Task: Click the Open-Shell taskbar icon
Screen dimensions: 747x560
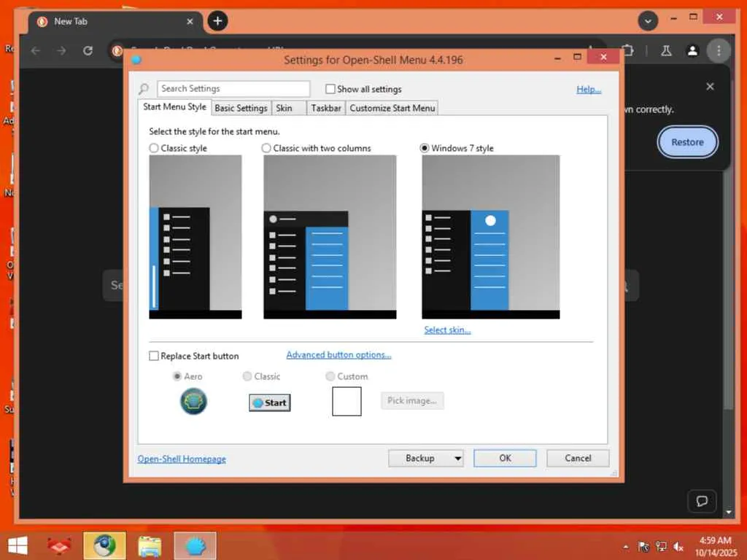Action: [195, 545]
